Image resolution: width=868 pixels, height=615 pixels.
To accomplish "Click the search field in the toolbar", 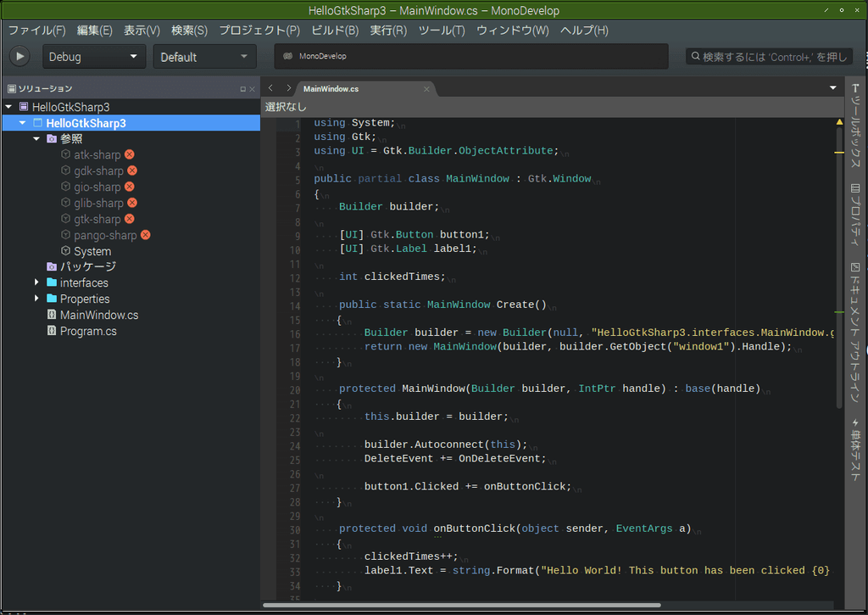I will point(769,57).
